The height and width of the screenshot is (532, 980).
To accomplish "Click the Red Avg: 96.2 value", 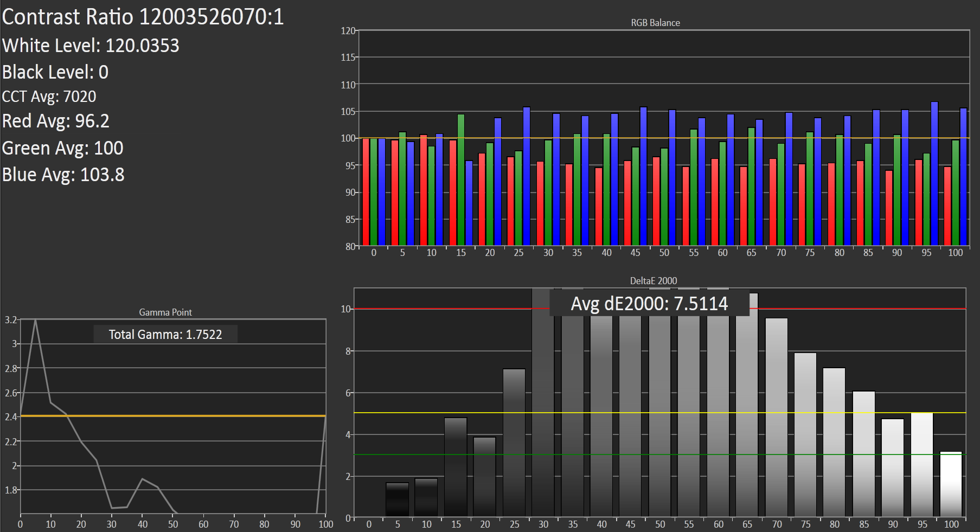I will pos(56,121).
